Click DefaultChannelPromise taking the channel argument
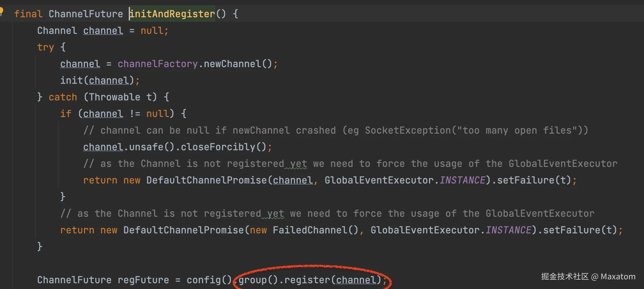 pyautogui.click(x=206, y=180)
